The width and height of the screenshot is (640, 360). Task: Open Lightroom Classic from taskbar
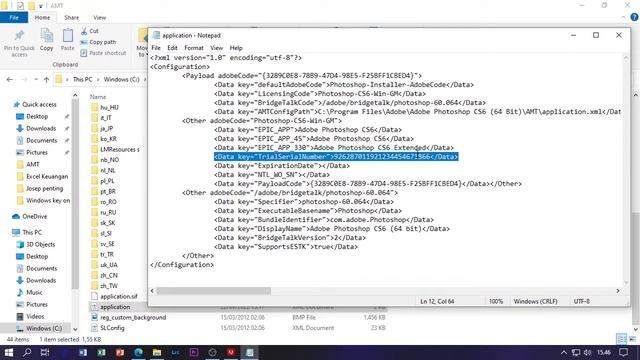coord(176,352)
